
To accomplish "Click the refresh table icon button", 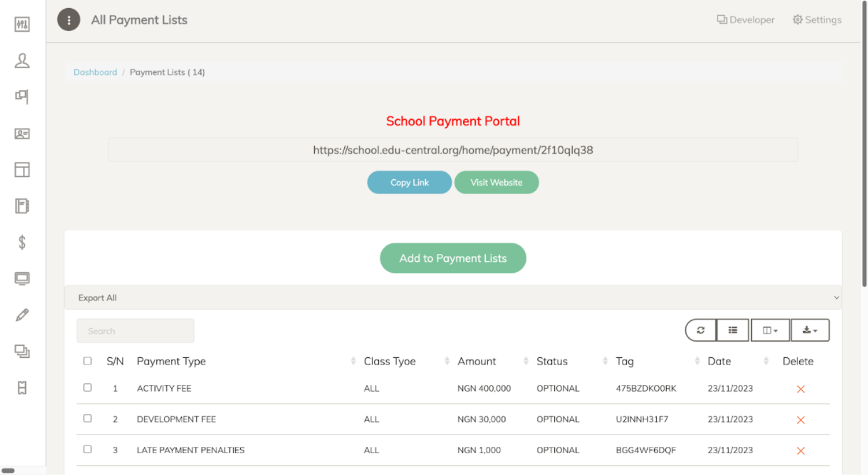I will point(701,330).
